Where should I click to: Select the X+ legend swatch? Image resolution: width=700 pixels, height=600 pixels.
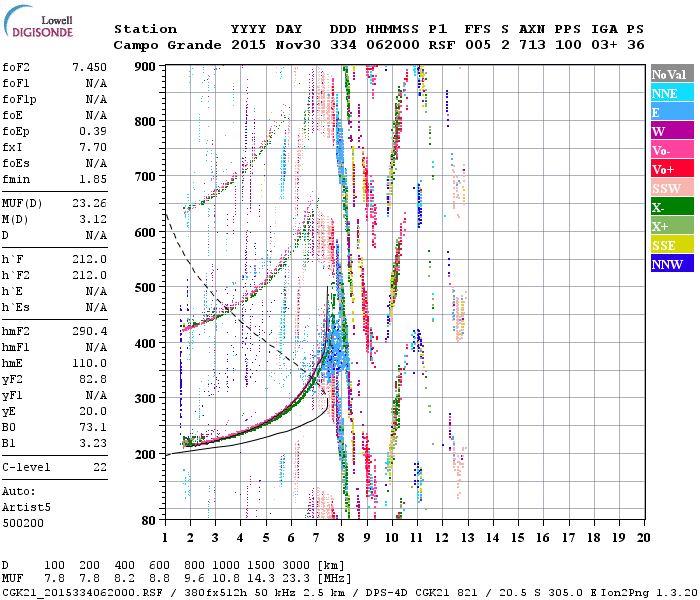click(x=672, y=225)
